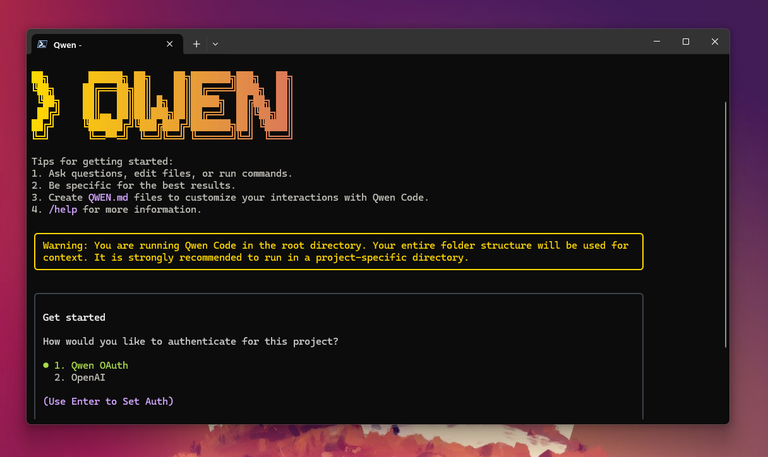Click the '(Use Enter to Set Auth)' hint
Image resolution: width=768 pixels, height=457 pixels.
(x=108, y=402)
